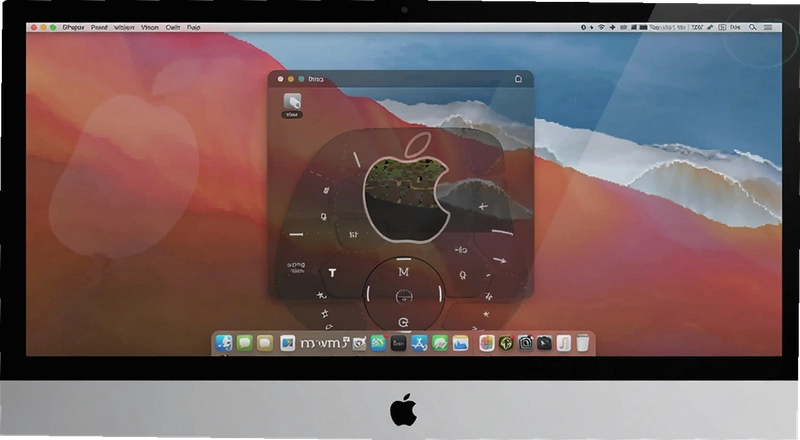Select the drive icon in window's corner
Viewport: 800px width, 440px height.
(292, 101)
